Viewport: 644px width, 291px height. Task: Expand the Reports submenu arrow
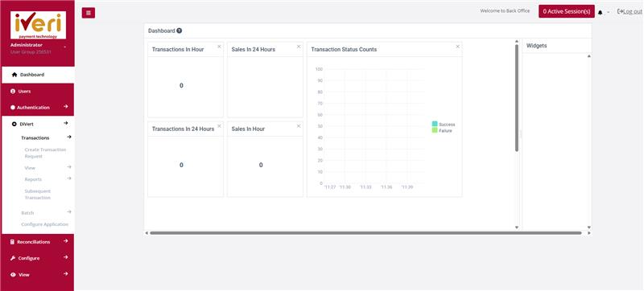click(x=69, y=178)
